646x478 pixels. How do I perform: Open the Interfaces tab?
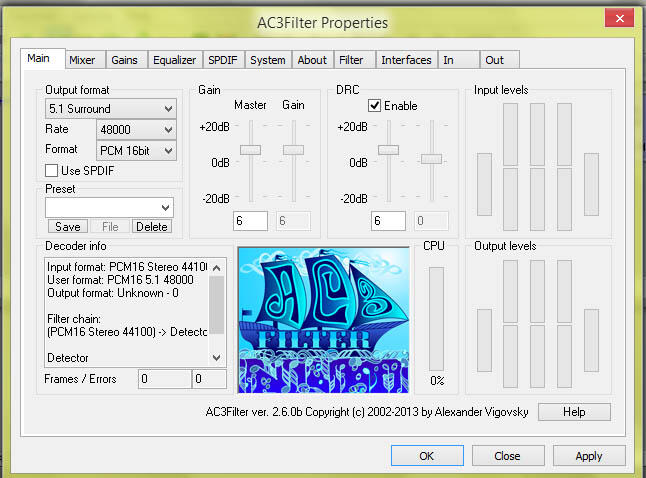point(407,60)
